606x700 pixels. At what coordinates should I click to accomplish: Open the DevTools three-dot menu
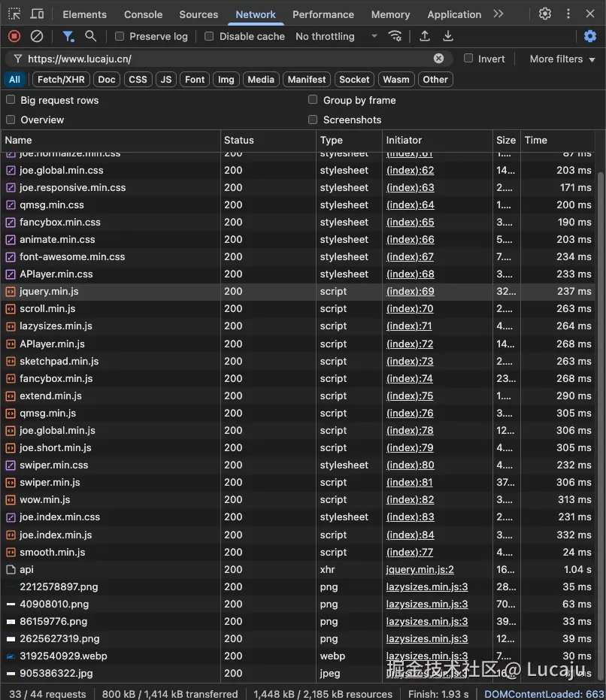568,14
